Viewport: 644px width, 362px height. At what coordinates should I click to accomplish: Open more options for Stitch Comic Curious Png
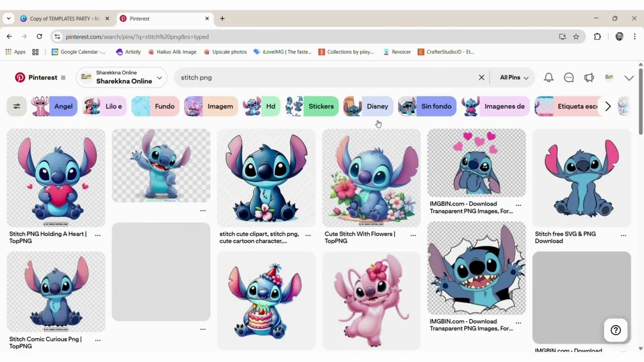coord(98,340)
